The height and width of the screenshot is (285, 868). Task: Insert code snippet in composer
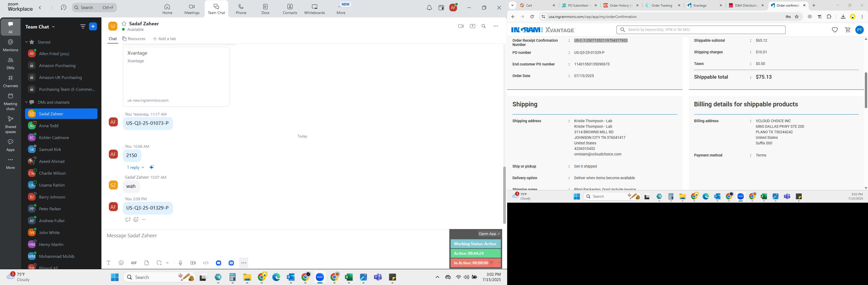(206, 263)
